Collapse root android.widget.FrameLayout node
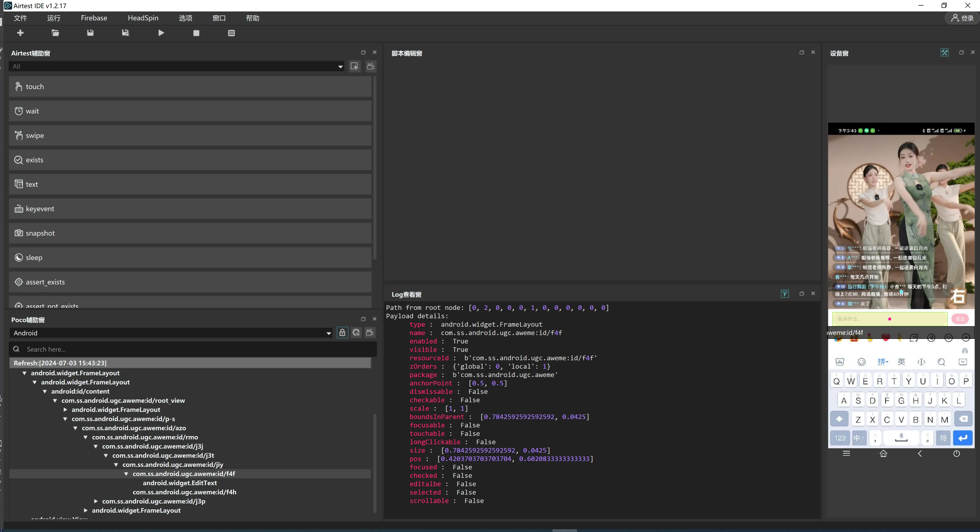 coord(24,373)
